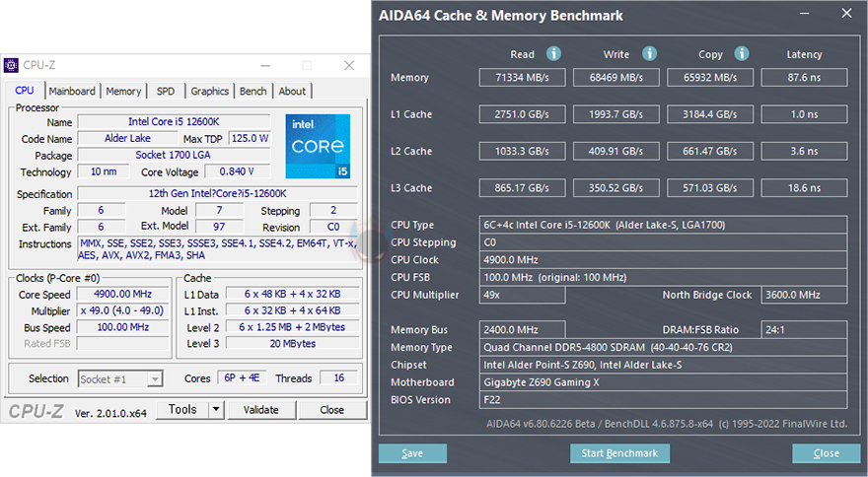Click the Max TDP 125.0 W field
868x477 pixels.
[251, 138]
